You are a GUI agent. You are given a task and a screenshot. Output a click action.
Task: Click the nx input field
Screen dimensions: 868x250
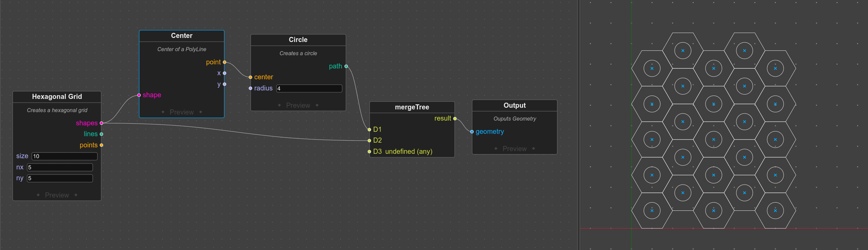pyautogui.click(x=60, y=167)
